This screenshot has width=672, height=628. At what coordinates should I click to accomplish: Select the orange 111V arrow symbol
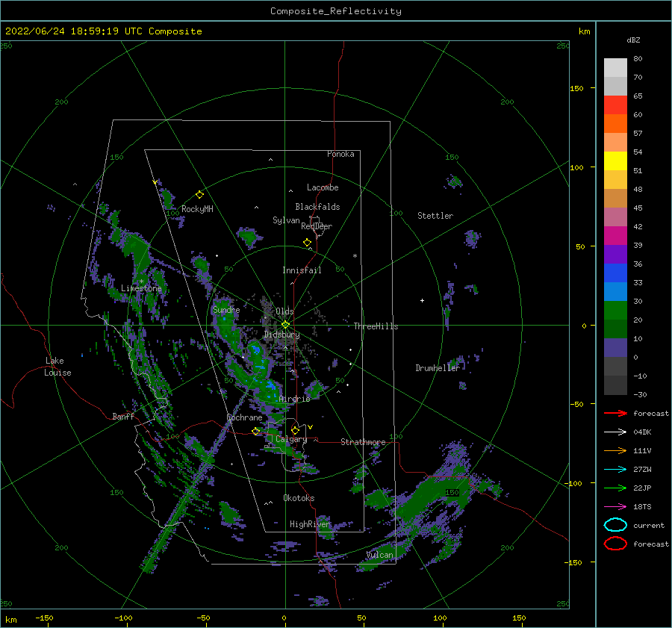[615, 450]
